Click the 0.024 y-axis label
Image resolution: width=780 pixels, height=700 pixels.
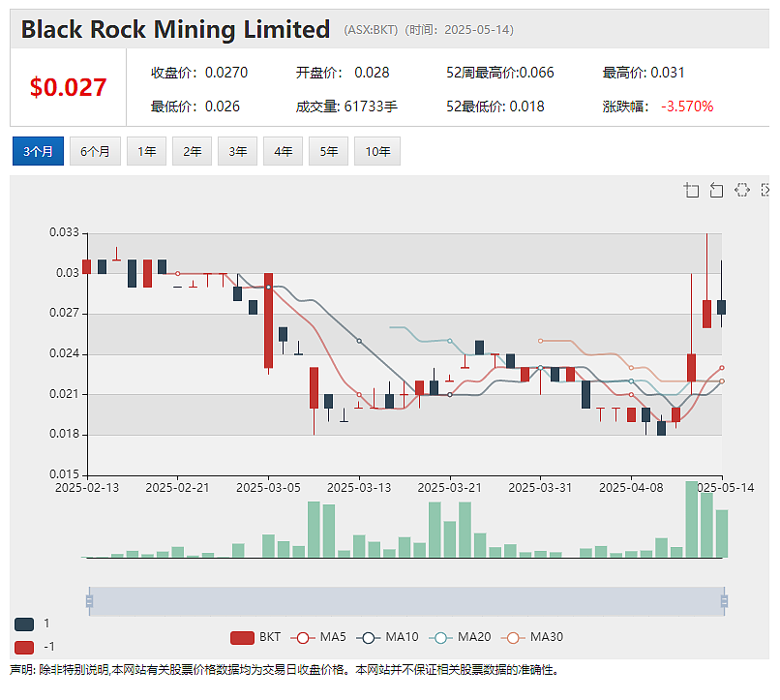tap(64, 353)
